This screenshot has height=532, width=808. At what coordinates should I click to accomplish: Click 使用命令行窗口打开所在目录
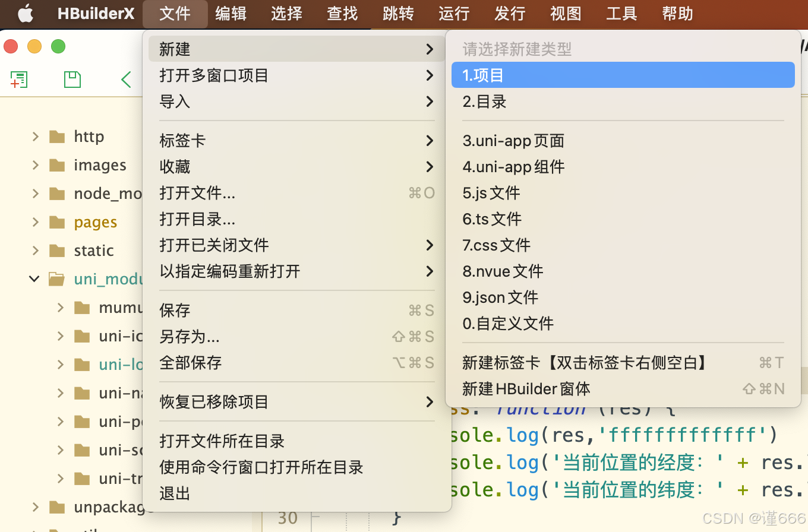tap(297, 467)
